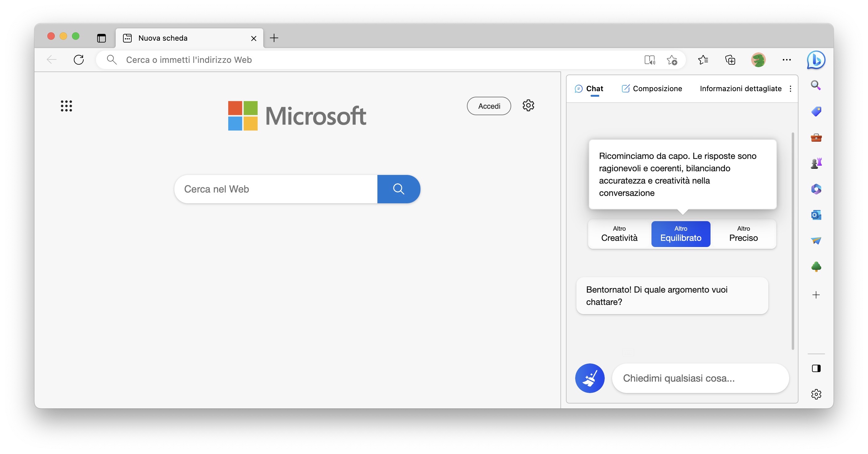Image resolution: width=868 pixels, height=454 pixels.
Task: Open the browser Settings and more menu
Action: (786, 60)
